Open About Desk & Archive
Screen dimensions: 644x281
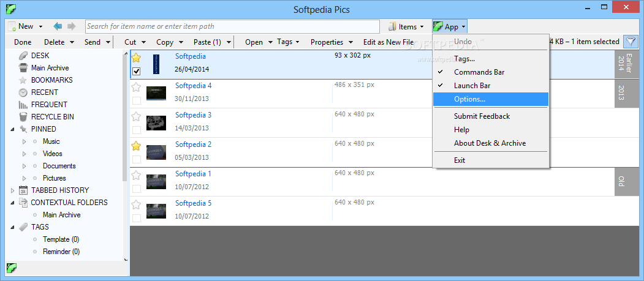[x=491, y=143]
